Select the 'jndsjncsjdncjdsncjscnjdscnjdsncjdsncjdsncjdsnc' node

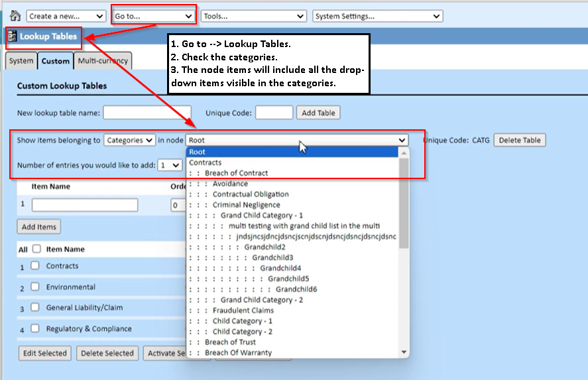(292, 236)
